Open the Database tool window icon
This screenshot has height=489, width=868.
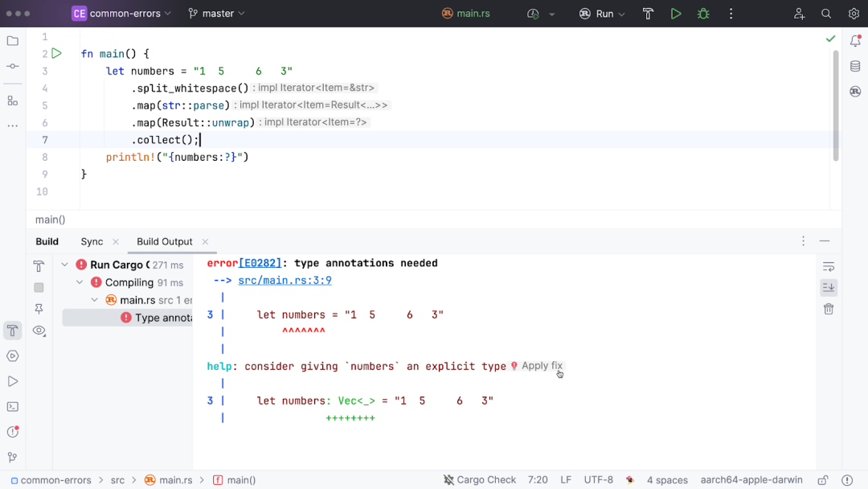[x=855, y=67]
